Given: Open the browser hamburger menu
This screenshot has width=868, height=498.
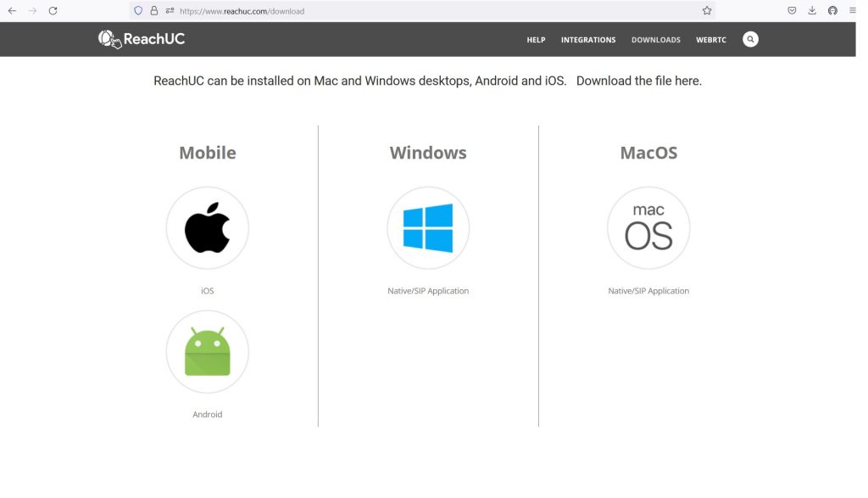Looking at the screenshot, I should tap(853, 10).
